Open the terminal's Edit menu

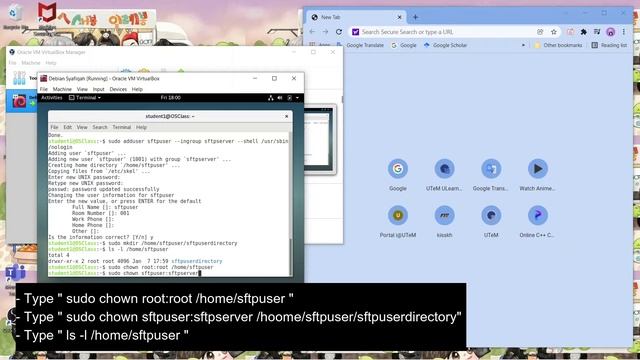pyautogui.click(x=67, y=127)
